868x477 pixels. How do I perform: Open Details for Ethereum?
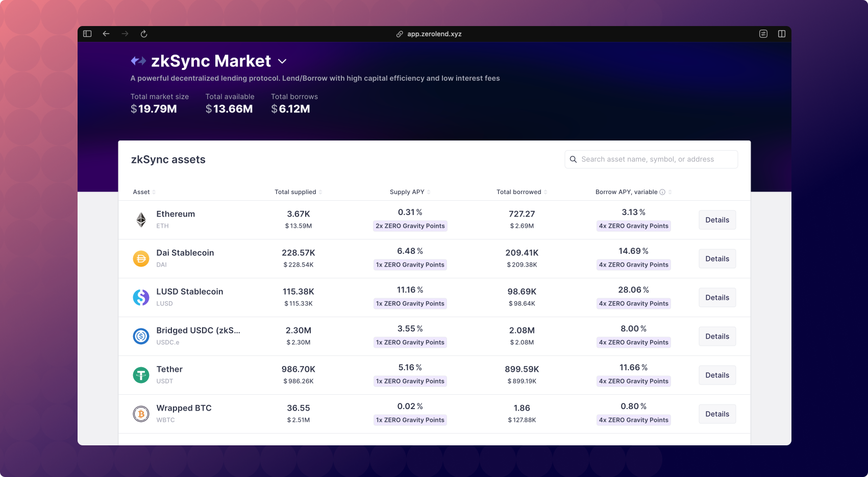pyautogui.click(x=717, y=220)
